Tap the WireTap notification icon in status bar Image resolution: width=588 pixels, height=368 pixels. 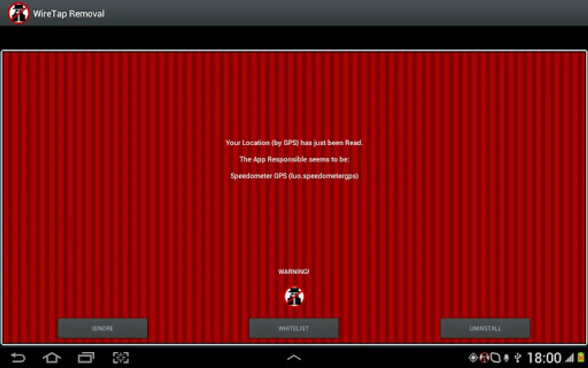[x=484, y=358]
